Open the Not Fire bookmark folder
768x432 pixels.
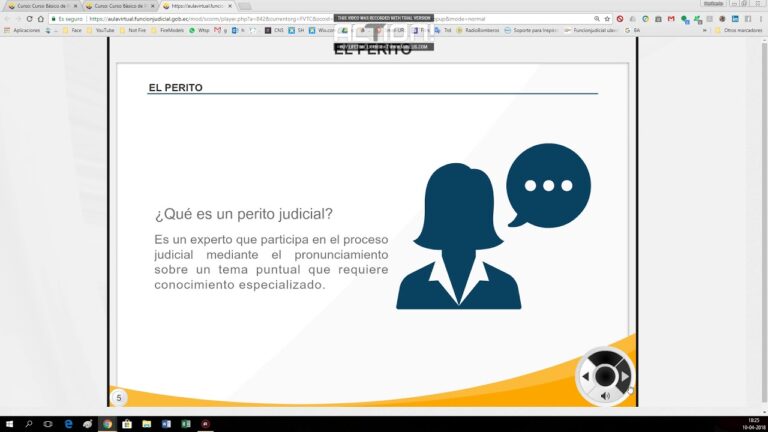click(x=133, y=30)
